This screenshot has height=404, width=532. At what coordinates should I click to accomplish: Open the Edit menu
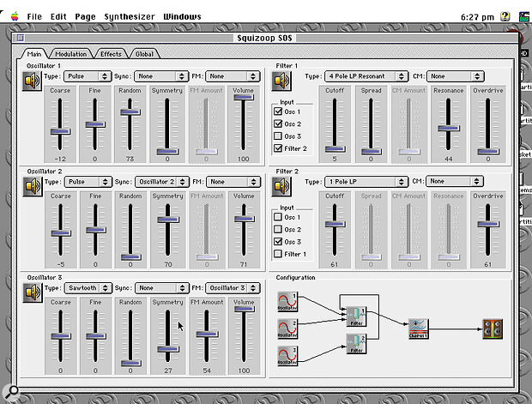click(x=58, y=16)
